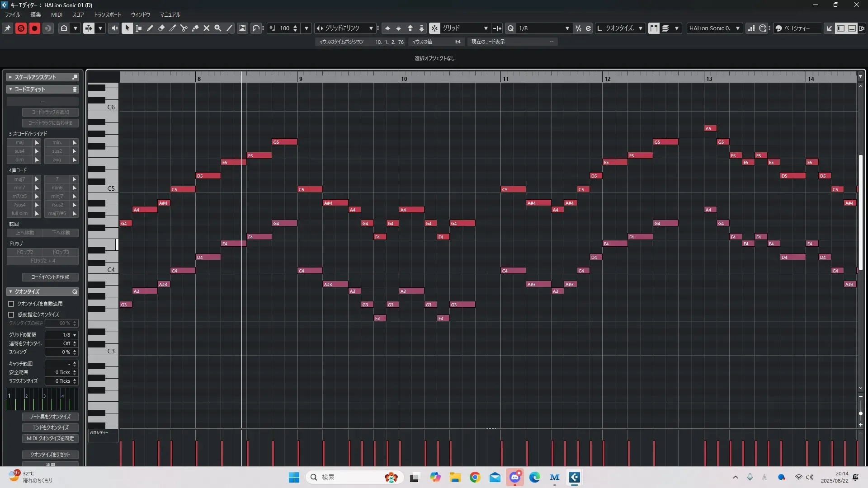Select the Zoom magnifier tool
The width and height of the screenshot is (868, 488).
[217, 28]
